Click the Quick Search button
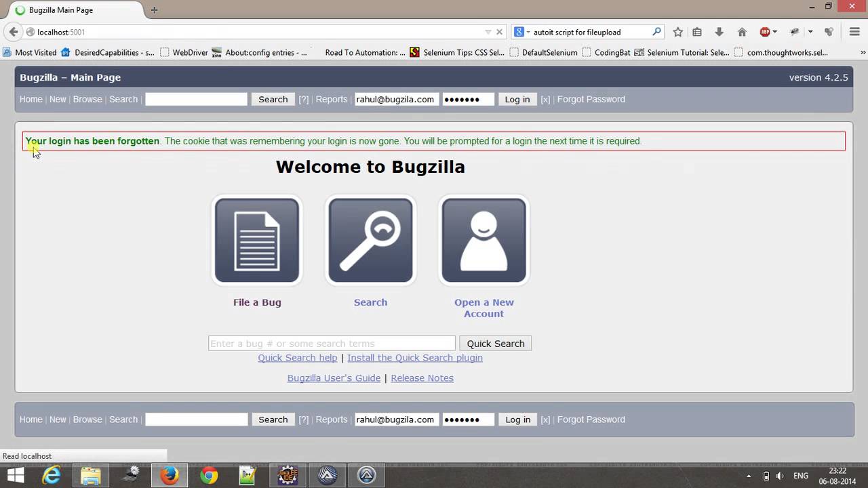 (x=496, y=344)
